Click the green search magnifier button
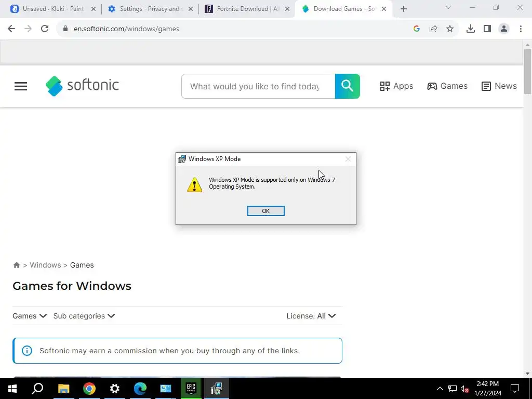The width and height of the screenshot is (532, 399). click(x=348, y=86)
